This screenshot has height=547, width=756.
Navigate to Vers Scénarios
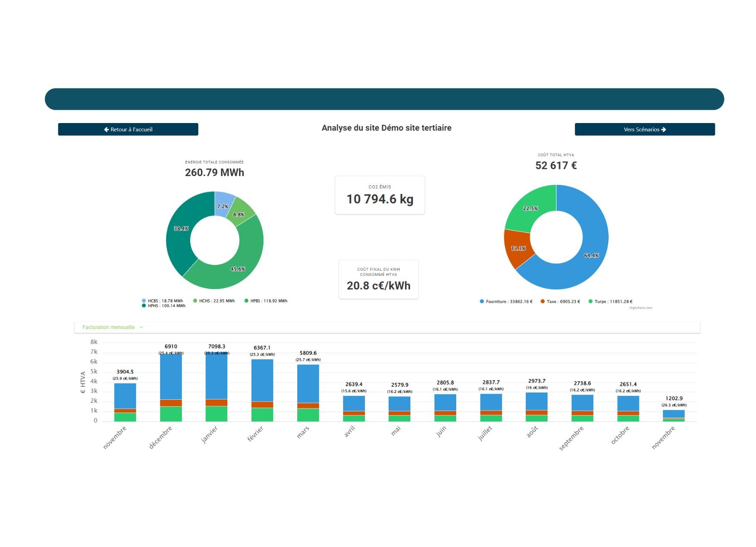pos(645,130)
